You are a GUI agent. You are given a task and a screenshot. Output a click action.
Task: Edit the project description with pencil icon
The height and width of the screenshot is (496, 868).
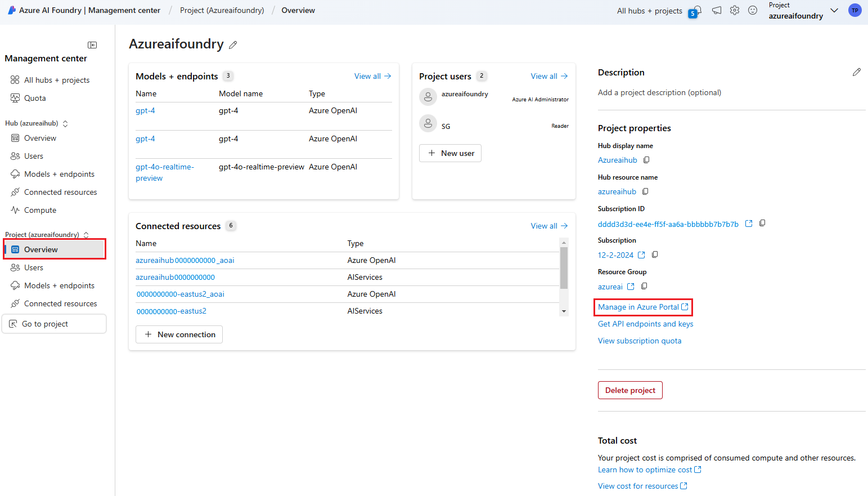coord(856,72)
